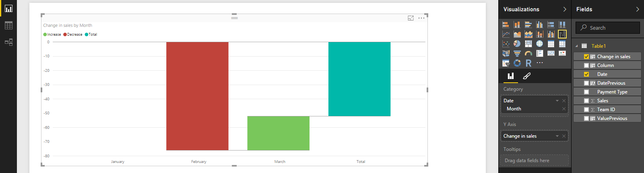Select the Stacked area chart visualization

(528, 34)
